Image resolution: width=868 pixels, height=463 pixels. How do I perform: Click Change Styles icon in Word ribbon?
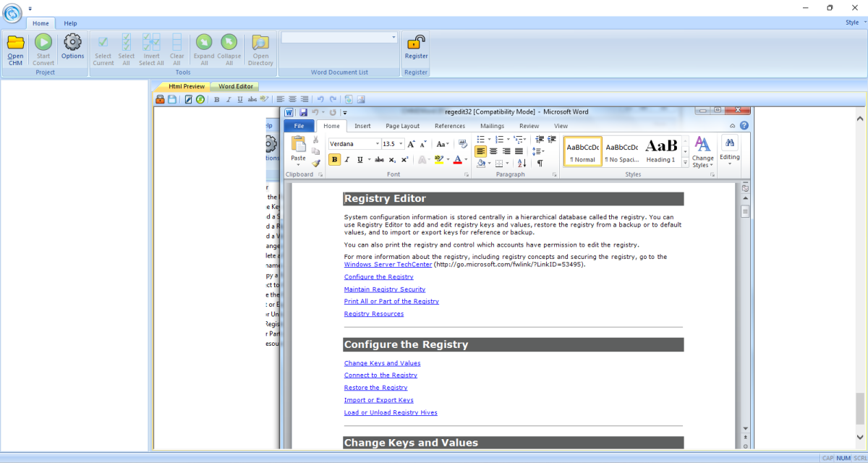point(702,150)
